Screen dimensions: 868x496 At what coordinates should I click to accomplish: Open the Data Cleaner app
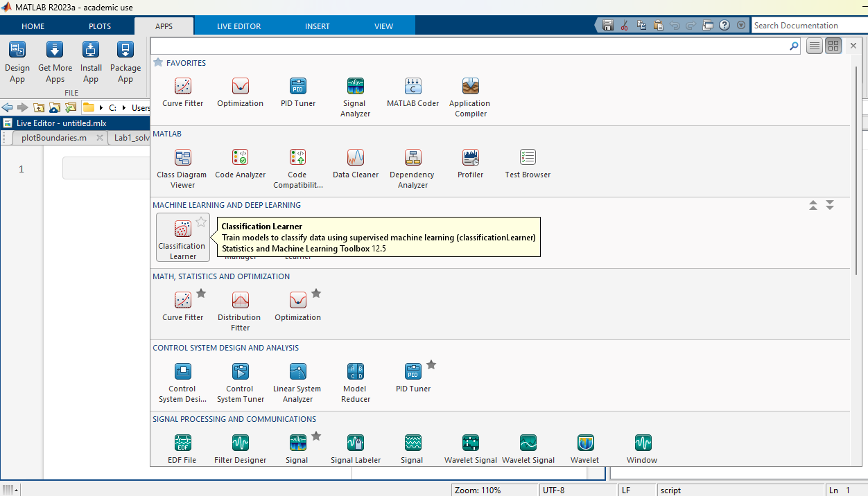coord(355,159)
